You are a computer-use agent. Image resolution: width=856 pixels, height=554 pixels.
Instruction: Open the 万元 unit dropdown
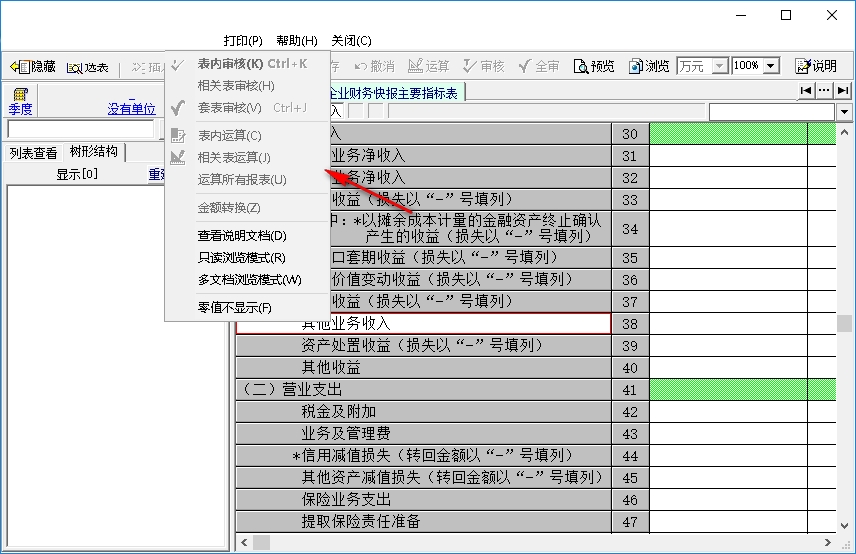click(720, 66)
